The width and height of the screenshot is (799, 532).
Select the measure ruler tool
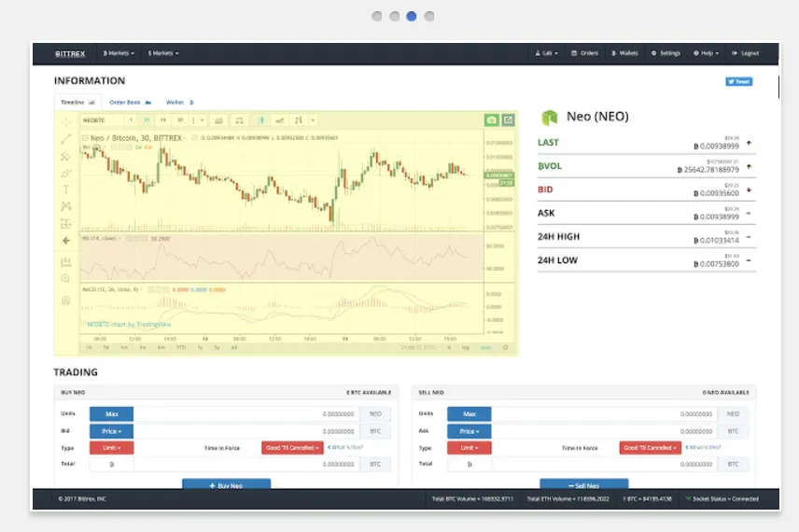(66, 262)
